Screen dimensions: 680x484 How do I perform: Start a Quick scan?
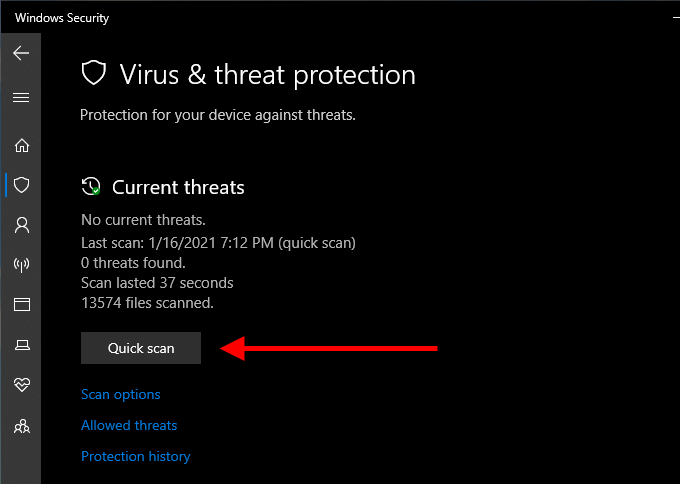point(141,348)
